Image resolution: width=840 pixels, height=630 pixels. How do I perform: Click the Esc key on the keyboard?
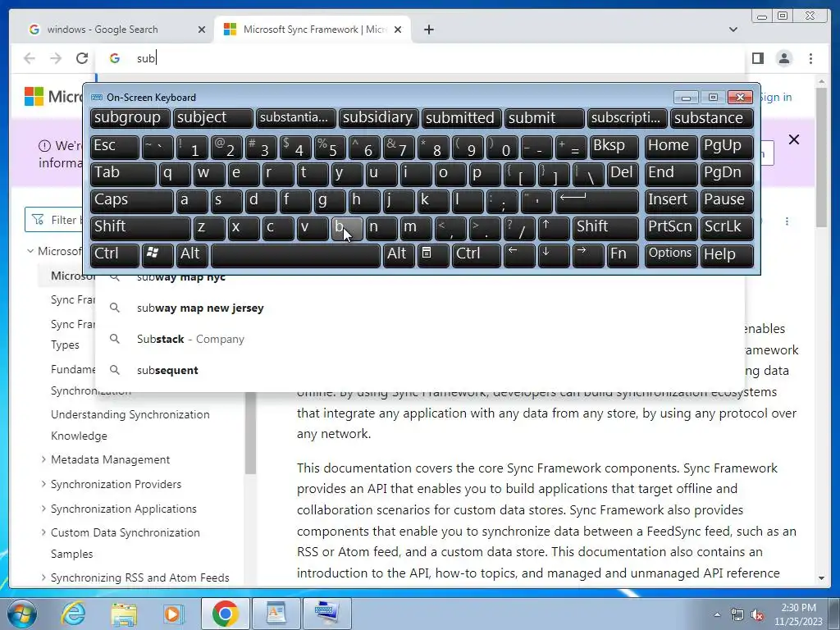pos(114,146)
